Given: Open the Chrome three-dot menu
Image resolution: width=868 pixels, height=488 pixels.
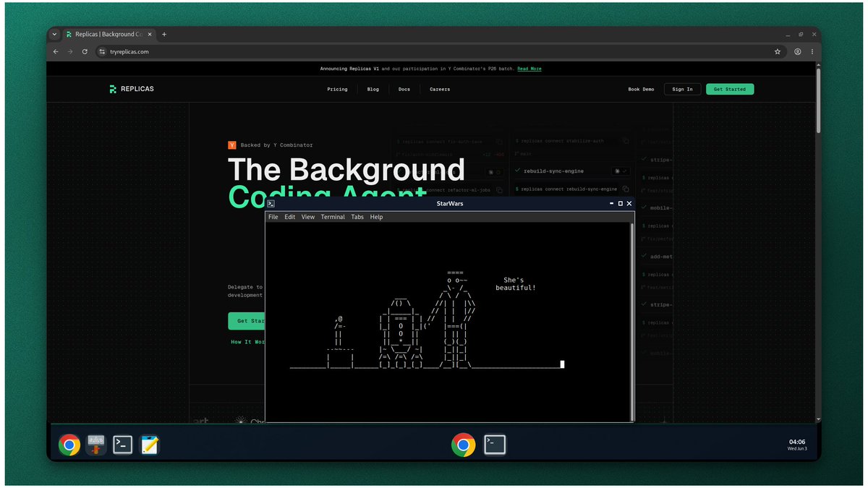Looking at the screenshot, I should point(812,51).
